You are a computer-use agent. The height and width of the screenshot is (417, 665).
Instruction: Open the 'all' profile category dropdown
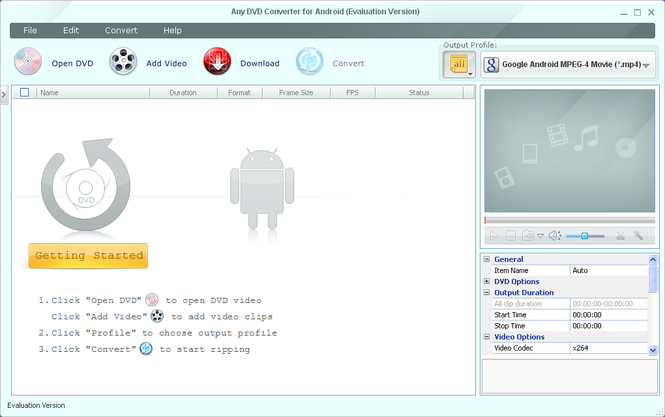click(459, 64)
